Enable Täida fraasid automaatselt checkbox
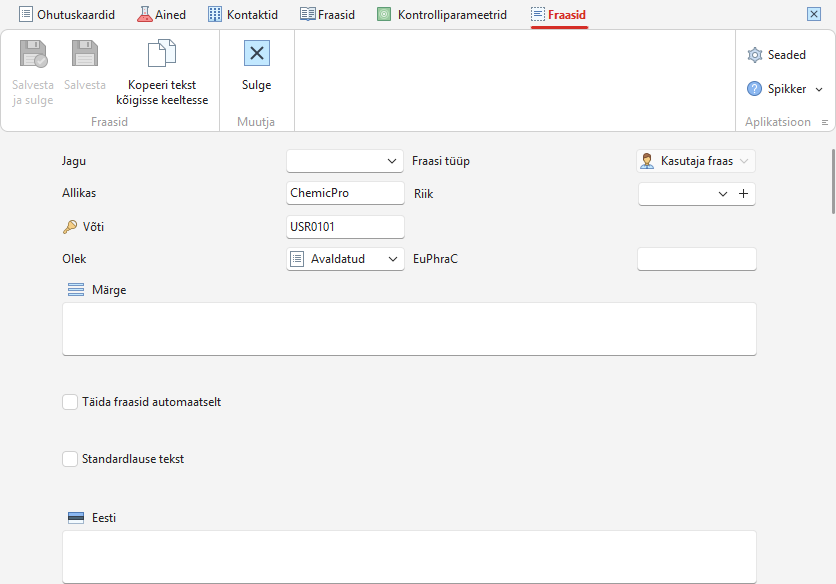The width and height of the screenshot is (836, 584). [70, 402]
